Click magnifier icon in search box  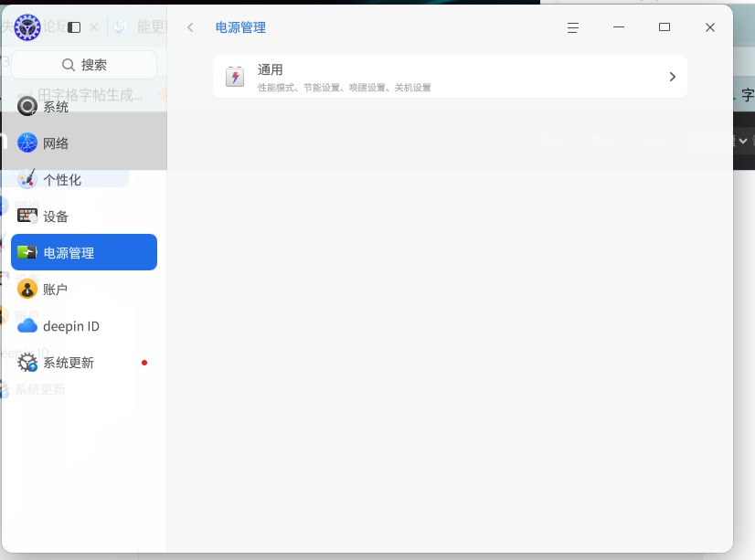[69, 65]
